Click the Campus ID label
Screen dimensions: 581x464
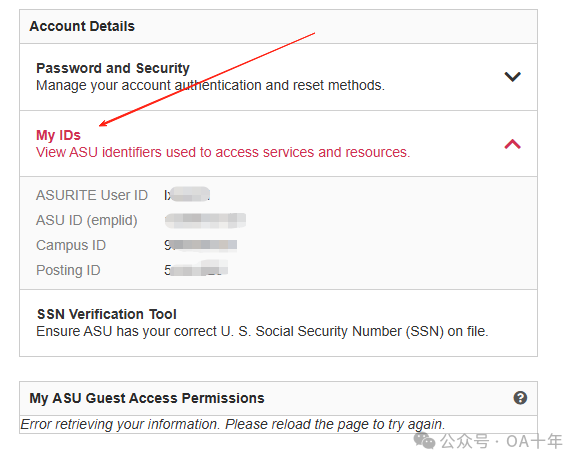pyautogui.click(x=71, y=245)
